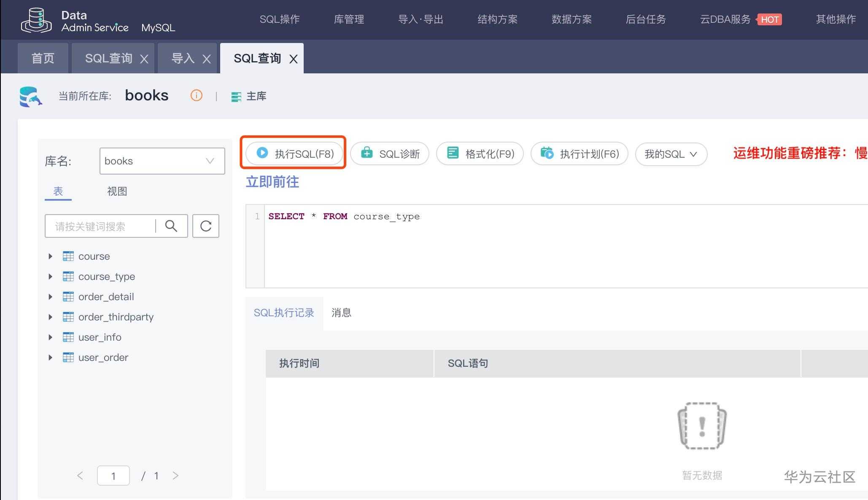Screen dimensions: 868x500
Task: Click the 执行时间 column header
Action: point(350,363)
